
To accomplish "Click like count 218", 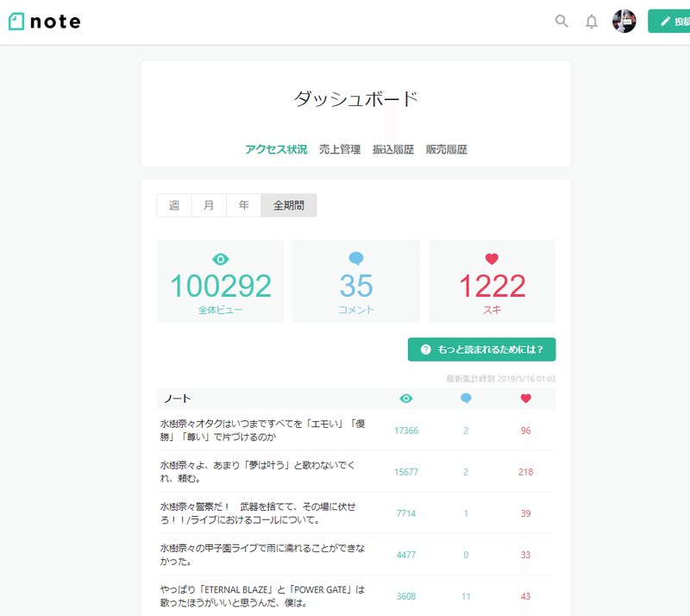I will 525,472.
